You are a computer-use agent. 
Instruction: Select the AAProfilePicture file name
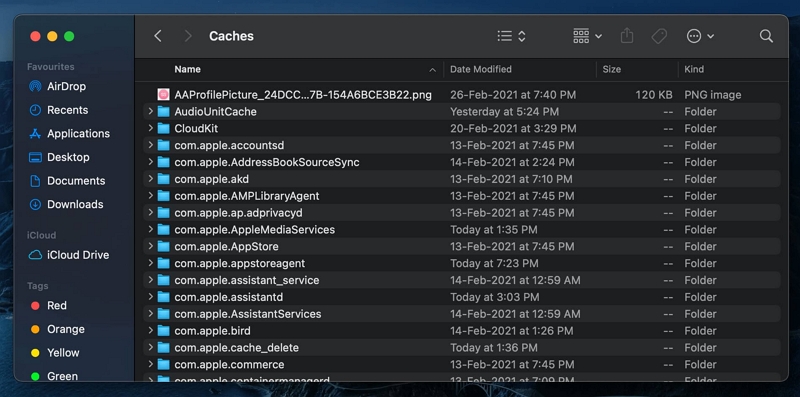[x=303, y=95]
